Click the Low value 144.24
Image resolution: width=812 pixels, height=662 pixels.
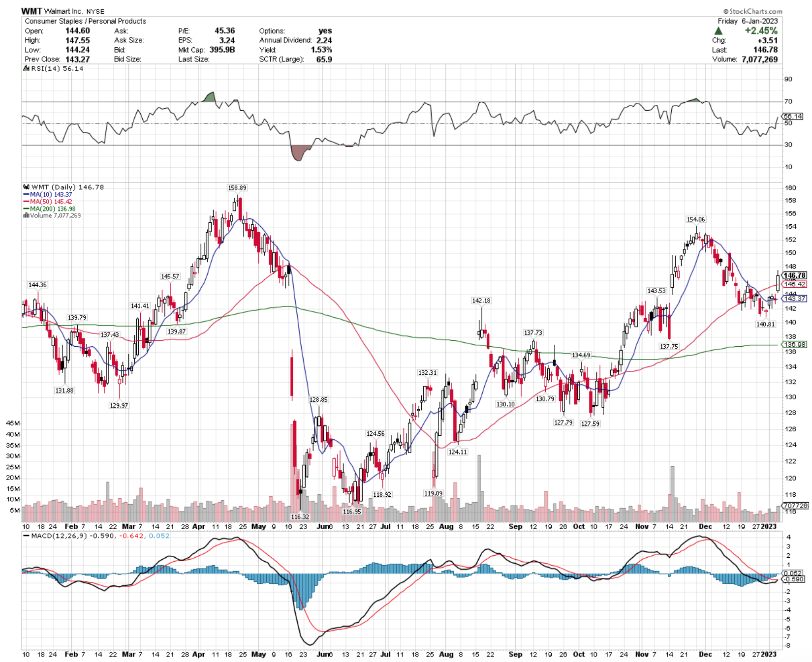78,50
